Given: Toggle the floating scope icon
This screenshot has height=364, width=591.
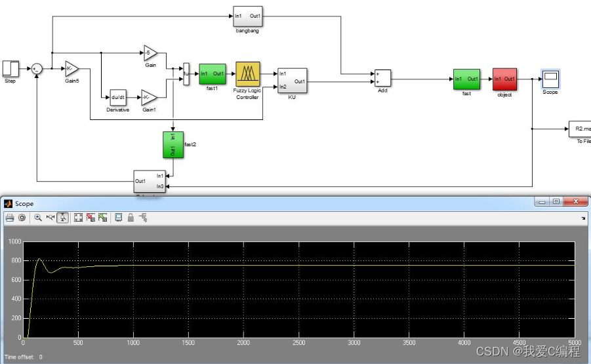Looking at the screenshot, I should point(119,218).
